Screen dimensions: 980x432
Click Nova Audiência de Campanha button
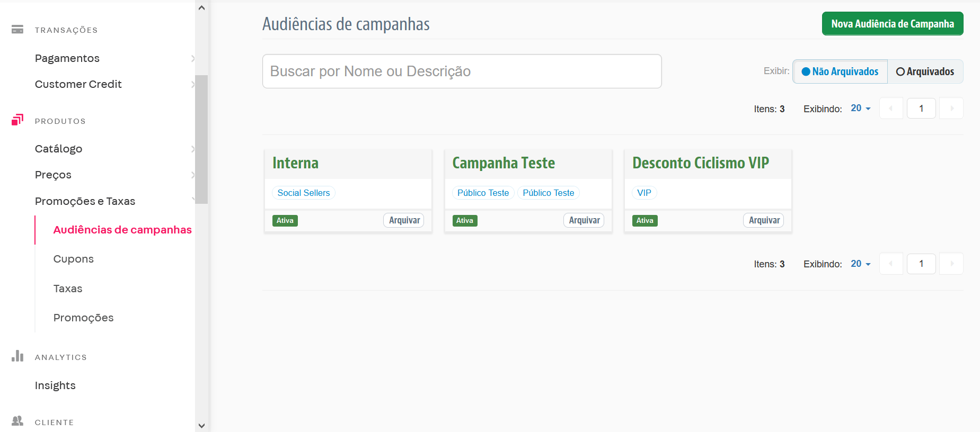point(892,24)
